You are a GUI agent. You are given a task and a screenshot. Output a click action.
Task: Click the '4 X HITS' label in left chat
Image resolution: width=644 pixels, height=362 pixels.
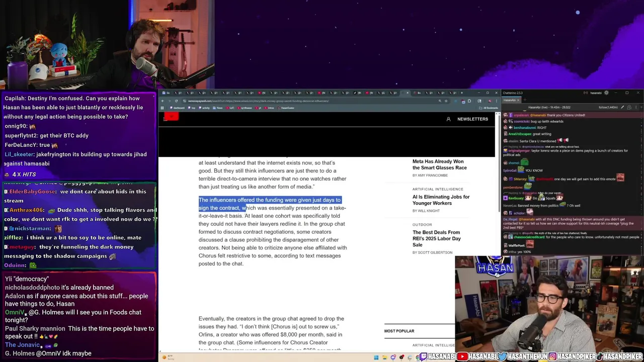24,174
